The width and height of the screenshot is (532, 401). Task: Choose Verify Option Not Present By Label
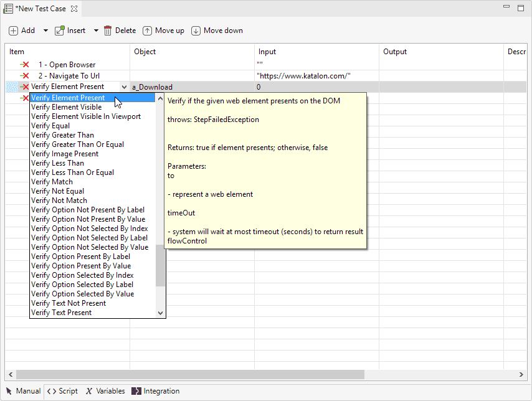[93, 210]
